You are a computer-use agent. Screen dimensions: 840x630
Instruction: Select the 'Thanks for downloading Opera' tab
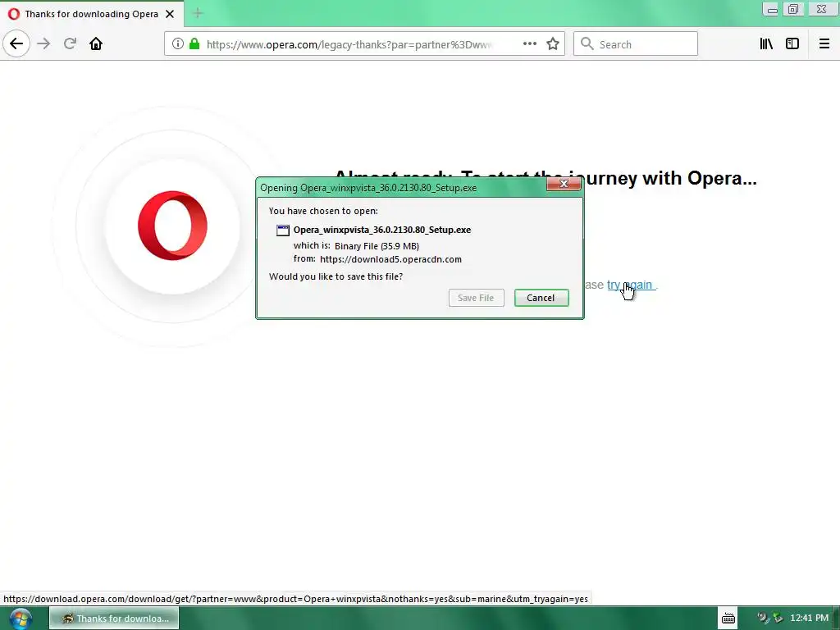point(92,14)
